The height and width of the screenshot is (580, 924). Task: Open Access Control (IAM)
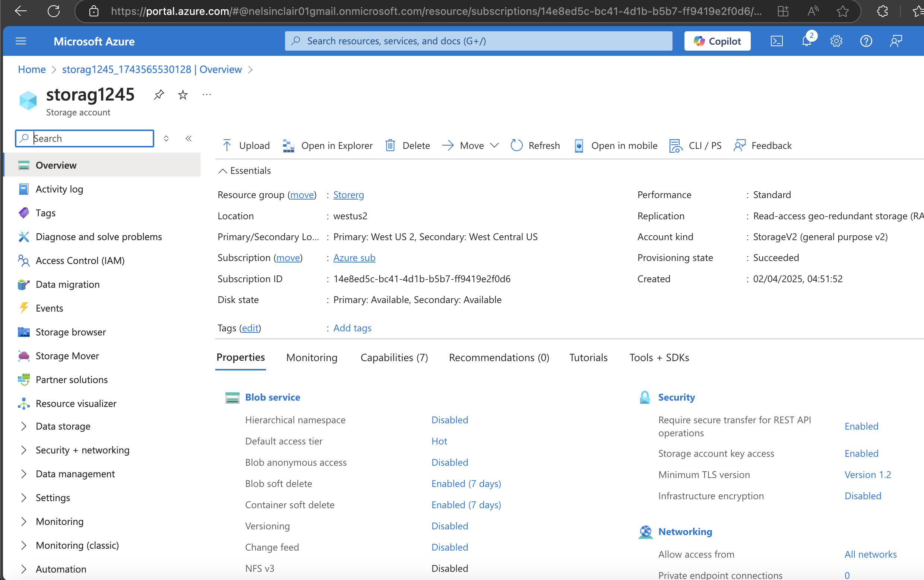click(80, 260)
